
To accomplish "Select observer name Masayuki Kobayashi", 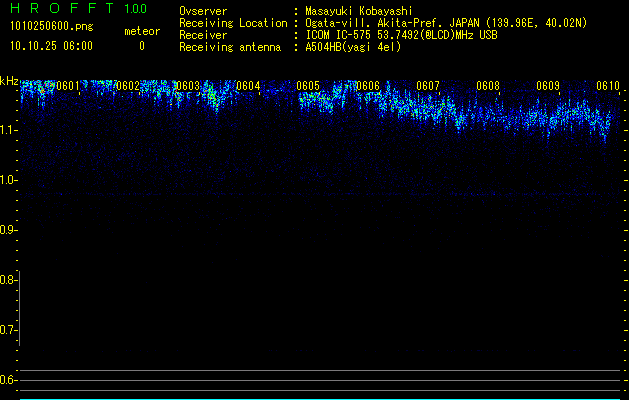I will 359,11.
